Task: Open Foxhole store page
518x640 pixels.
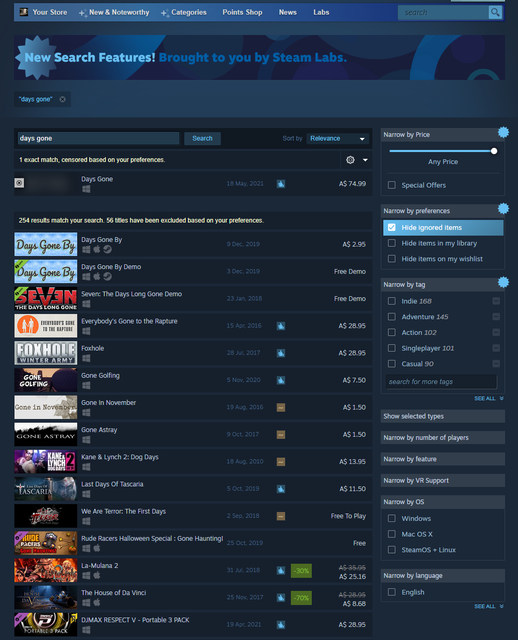Action: [193, 353]
